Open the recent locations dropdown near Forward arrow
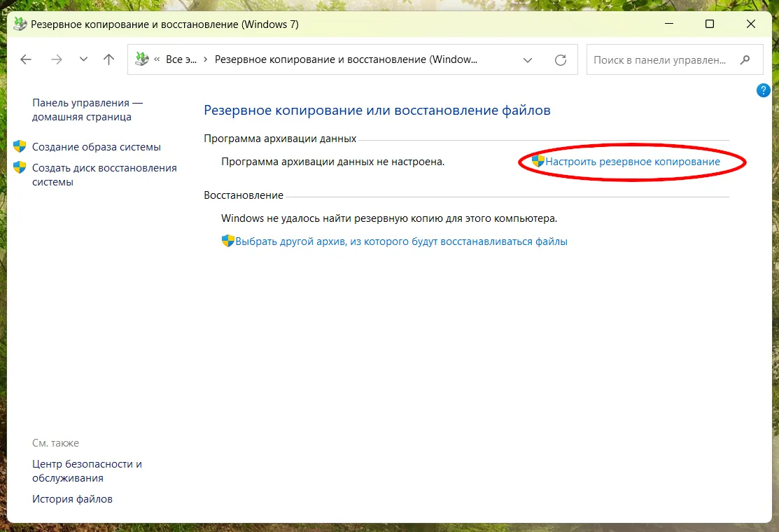The width and height of the screenshot is (779, 532). coord(83,59)
